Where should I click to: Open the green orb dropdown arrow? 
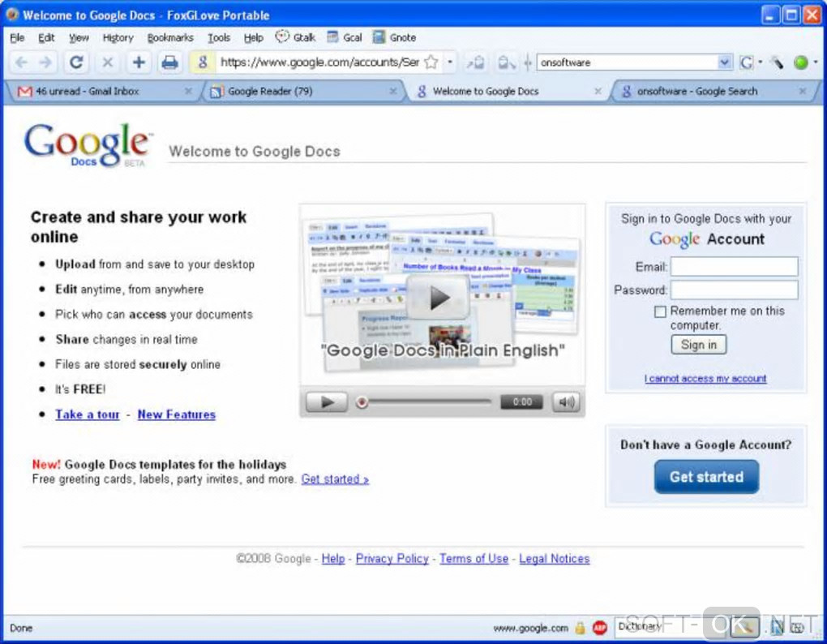coord(816,62)
